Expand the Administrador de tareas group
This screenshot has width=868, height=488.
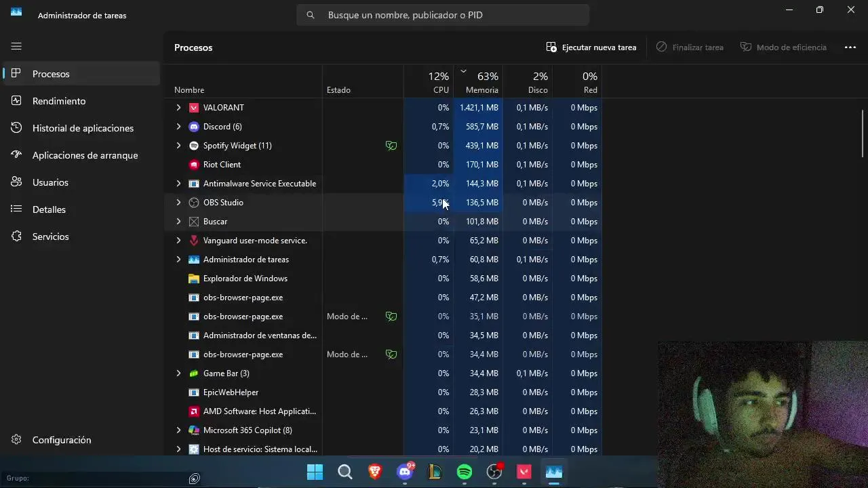pos(178,260)
